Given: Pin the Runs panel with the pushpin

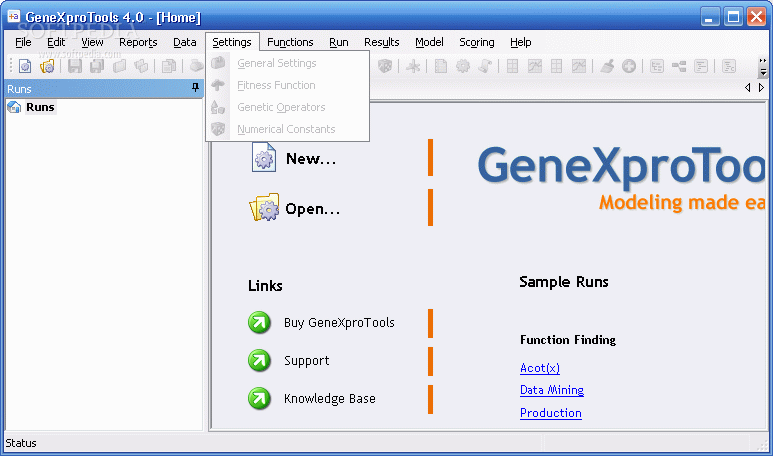Looking at the screenshot, I should (x=195, y=88).
